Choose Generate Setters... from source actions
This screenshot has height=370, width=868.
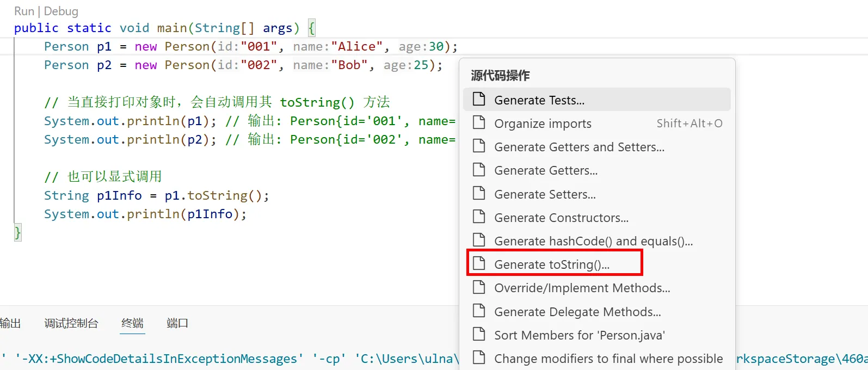coord(545,195)
